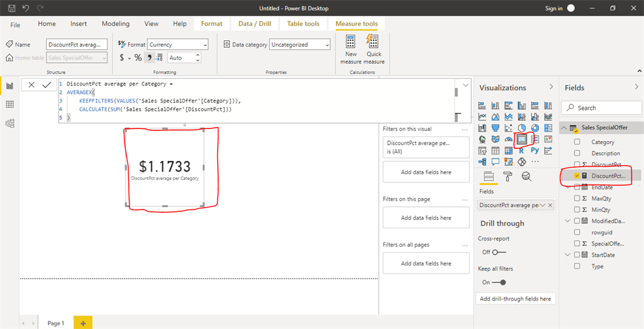This screenshot has height=329, width=644.
Task: Collapse the Sales SpecialOffer table
Action: click(564, 128)
